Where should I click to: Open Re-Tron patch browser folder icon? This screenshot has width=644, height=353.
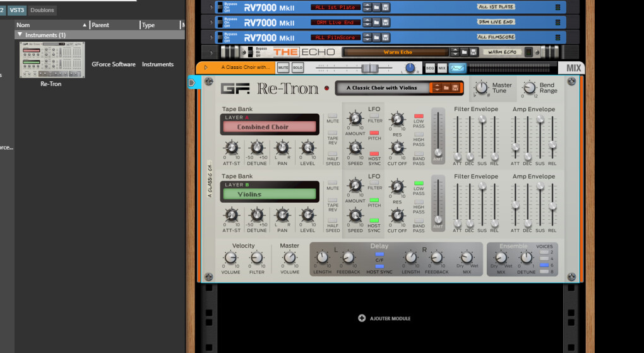[446, 88]
